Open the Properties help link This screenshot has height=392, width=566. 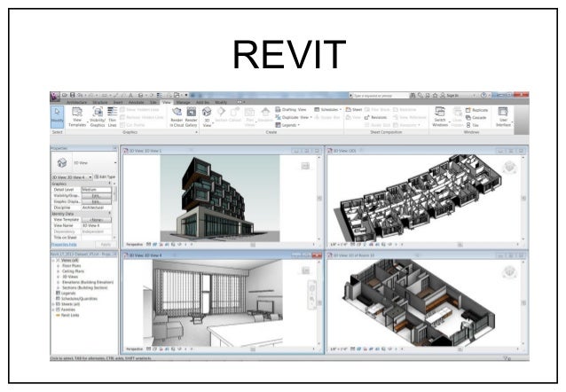[x=64, y=245]
